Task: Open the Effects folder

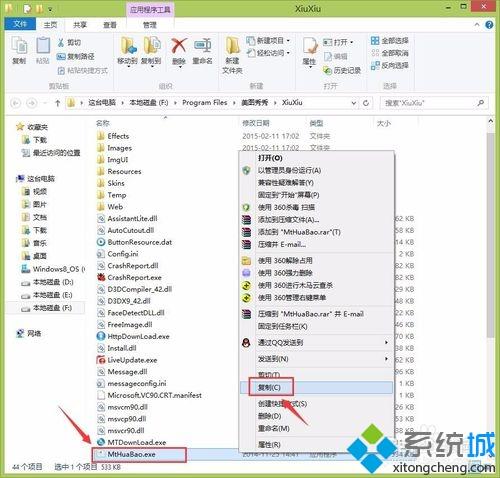Action: pos(113,136)
